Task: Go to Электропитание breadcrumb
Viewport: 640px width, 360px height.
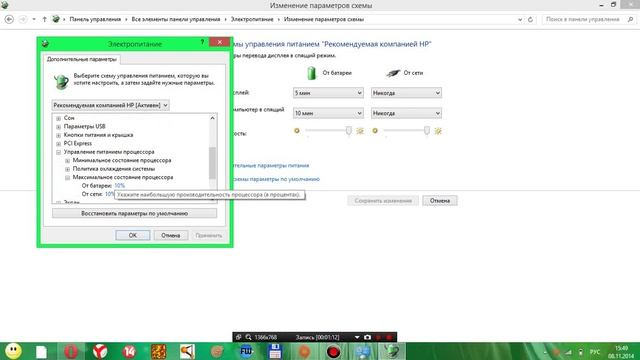Action: [x=252, y=19]
